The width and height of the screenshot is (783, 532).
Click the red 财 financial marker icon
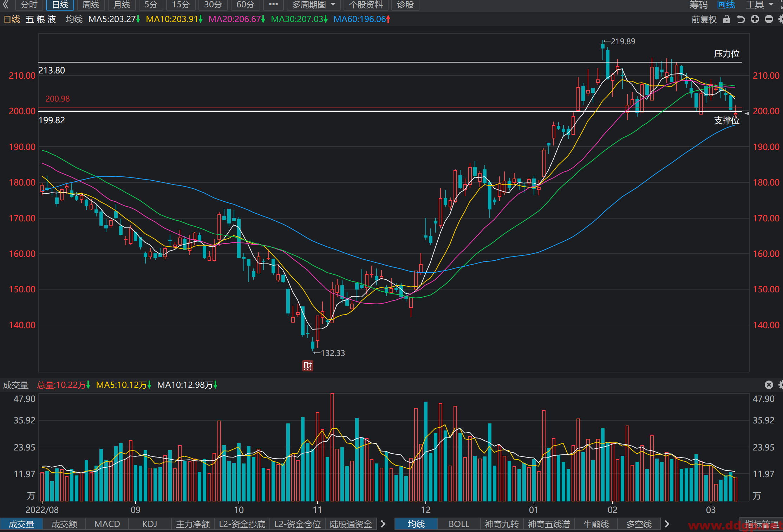308,366
